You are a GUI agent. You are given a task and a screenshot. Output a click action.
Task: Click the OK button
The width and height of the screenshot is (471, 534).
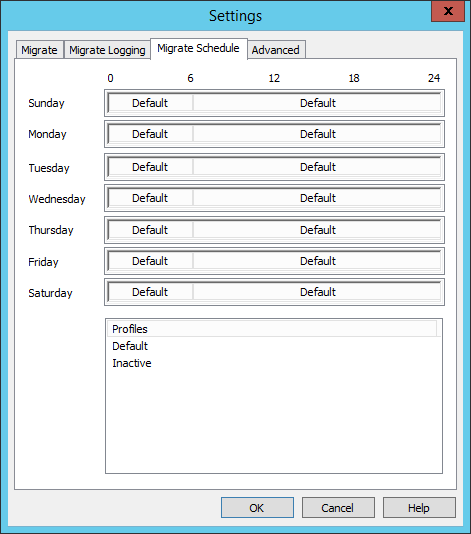[257, 507]
